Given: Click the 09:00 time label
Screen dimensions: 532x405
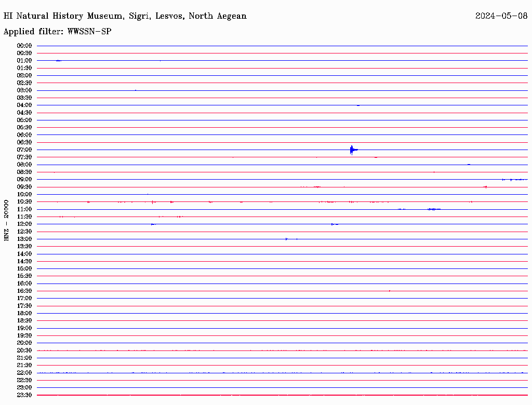Looking at the screenshot, I should (x=24, y=180).
